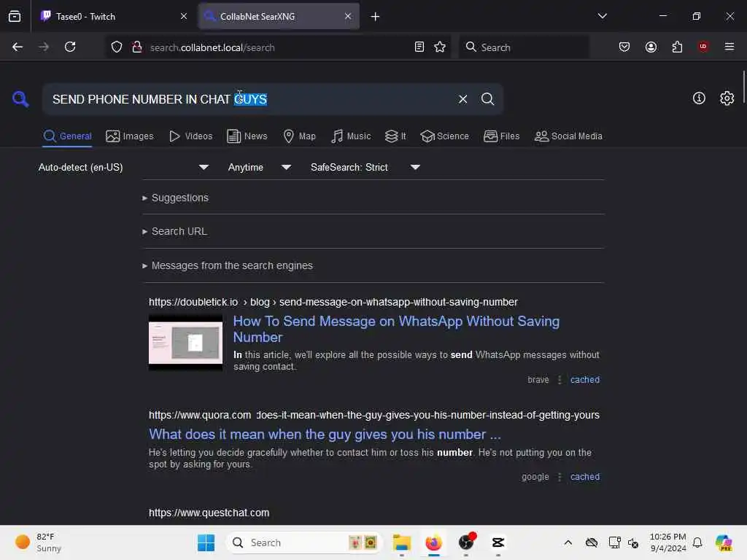
Task: Reload the current page
Action: click(x=70, y=47)
